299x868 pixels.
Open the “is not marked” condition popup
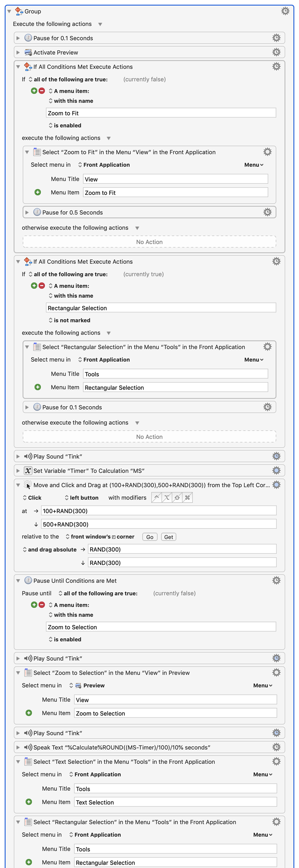click(69, 320)
